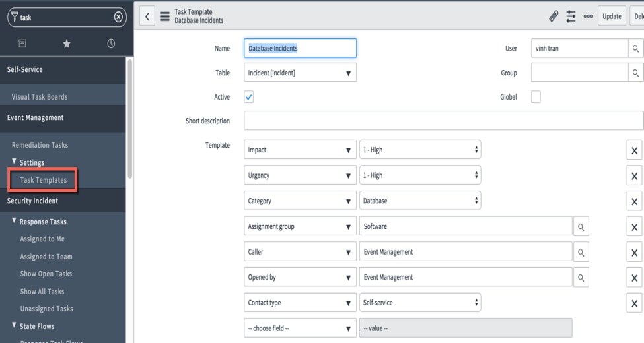Open Visual Task Boards module
Viewport: 644px width, 343px height.
[x=40, y=97]
